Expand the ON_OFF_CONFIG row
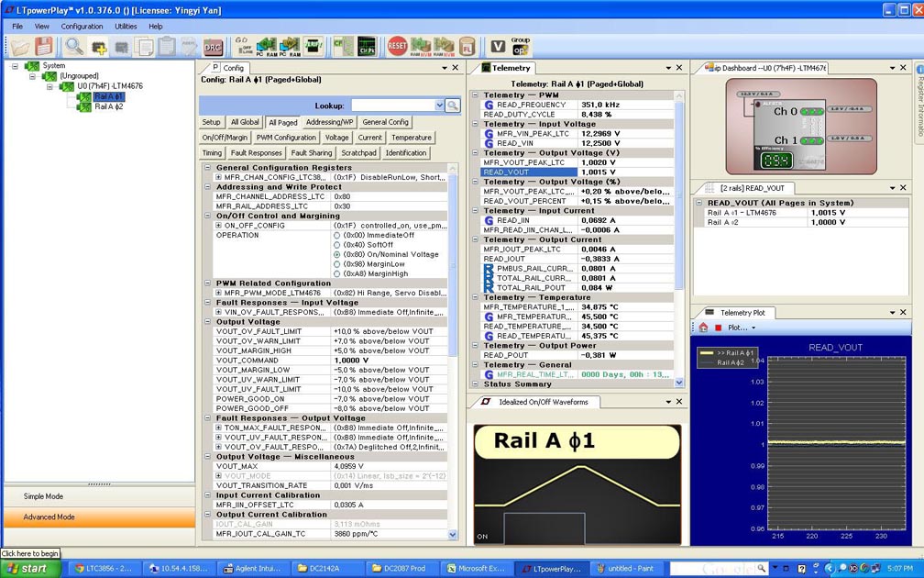 pos(218,226)
